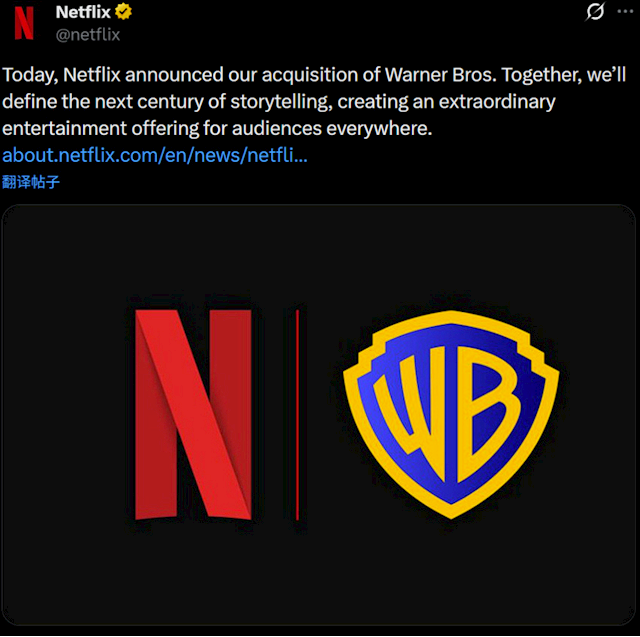
Task: Click the Warner Bros. shield logo
Action: [x=451, y=414]
